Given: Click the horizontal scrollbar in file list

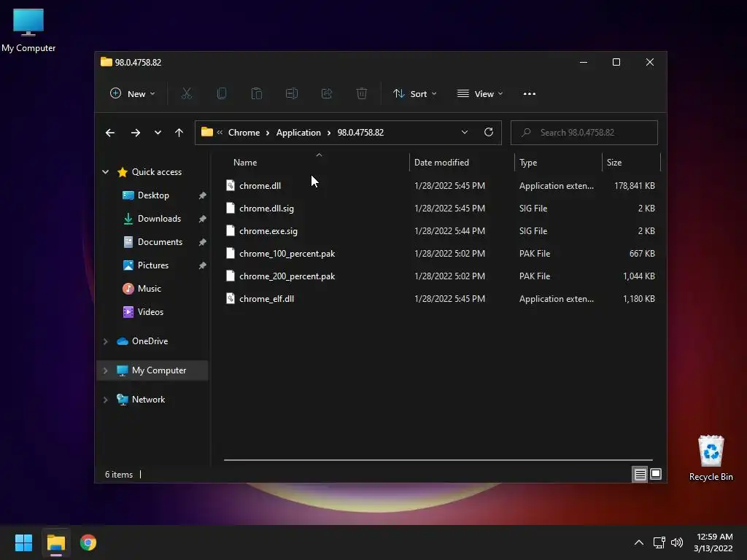Looking at the screenshot, I should [x=438, y=460].
